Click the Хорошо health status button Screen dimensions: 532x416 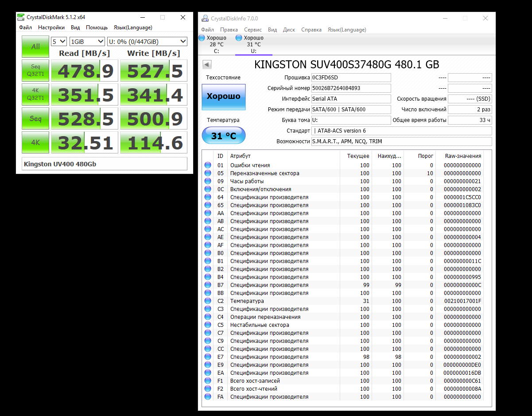[224, 97]
